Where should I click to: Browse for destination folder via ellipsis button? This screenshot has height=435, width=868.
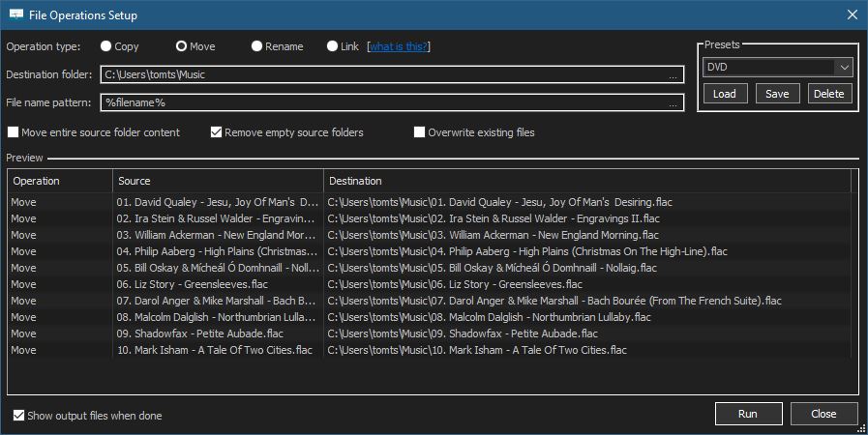673,75
